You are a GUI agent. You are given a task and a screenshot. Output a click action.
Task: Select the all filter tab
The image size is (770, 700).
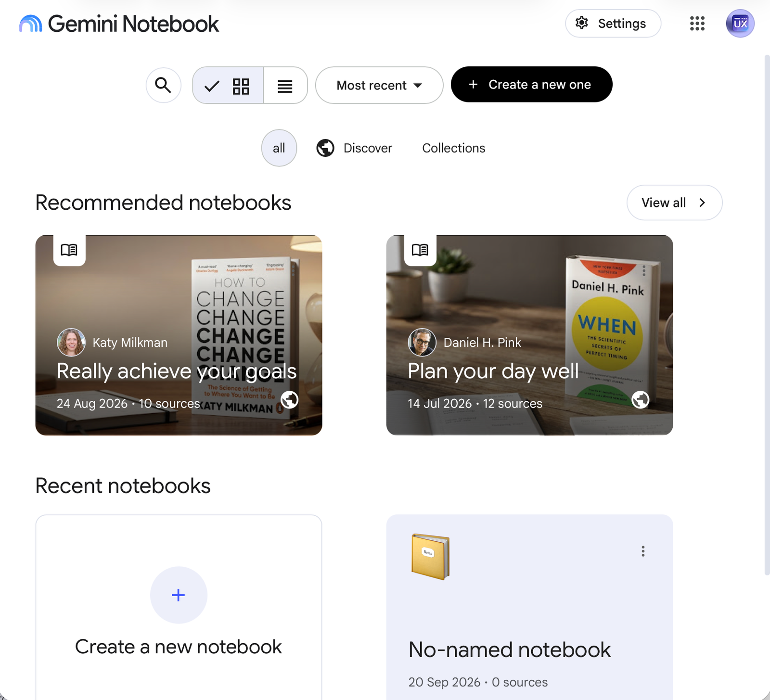(279, 148)
